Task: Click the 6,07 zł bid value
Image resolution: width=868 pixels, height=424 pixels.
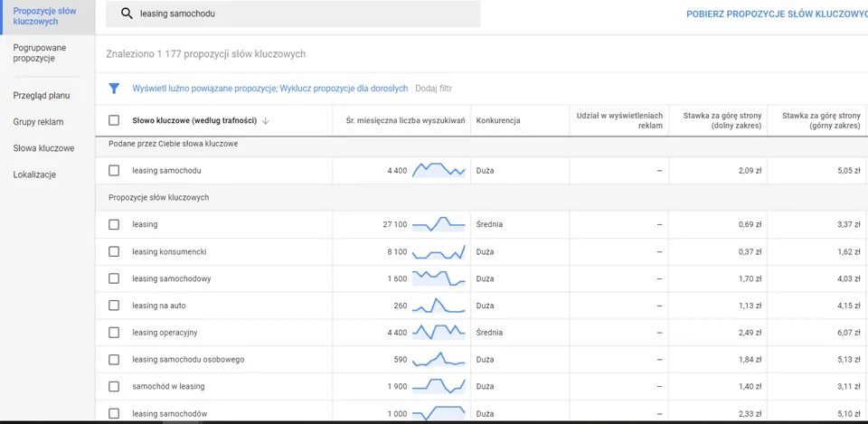Action: [849, 333]
